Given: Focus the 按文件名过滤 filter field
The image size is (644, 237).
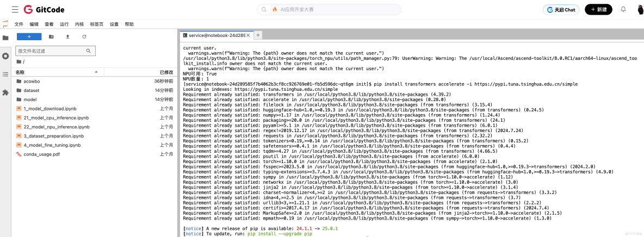Looking at the screenshot, I should click(55, 51).
